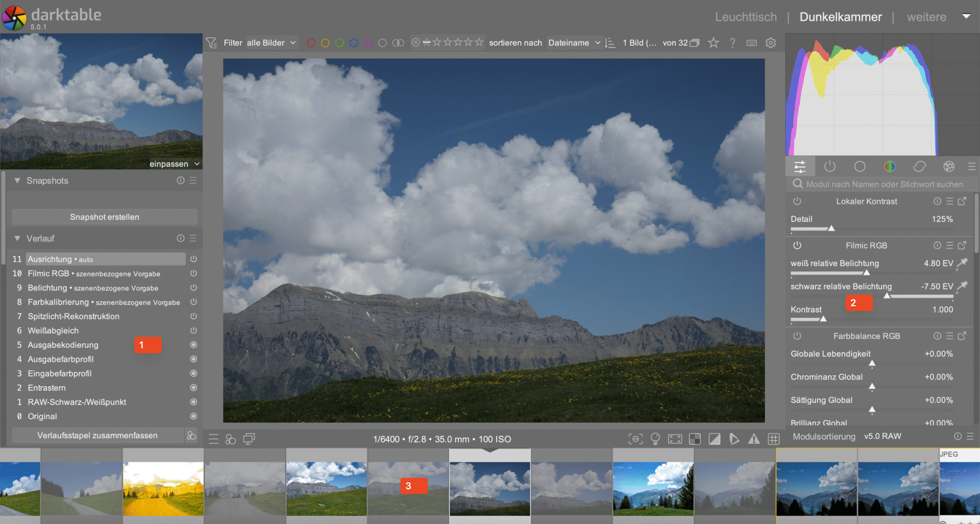
Task: Disable the Filmic RGB module power button
Action: 797,245
